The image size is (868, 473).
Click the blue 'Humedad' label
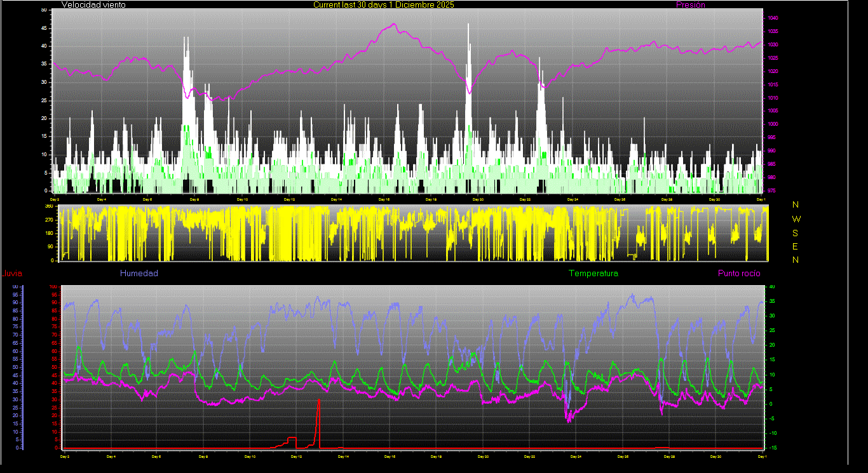(x=139, y=274)
